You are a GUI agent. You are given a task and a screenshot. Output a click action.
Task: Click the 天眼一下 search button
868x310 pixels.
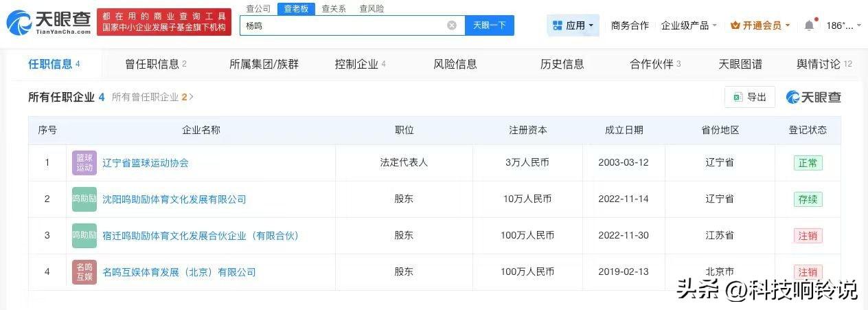pos(490,25)
